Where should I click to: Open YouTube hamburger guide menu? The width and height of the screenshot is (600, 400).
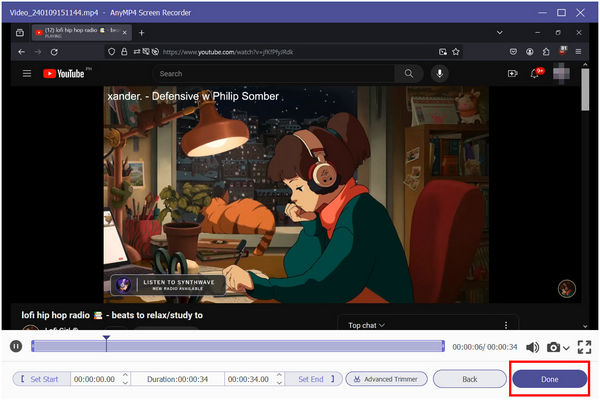(27, 73)
